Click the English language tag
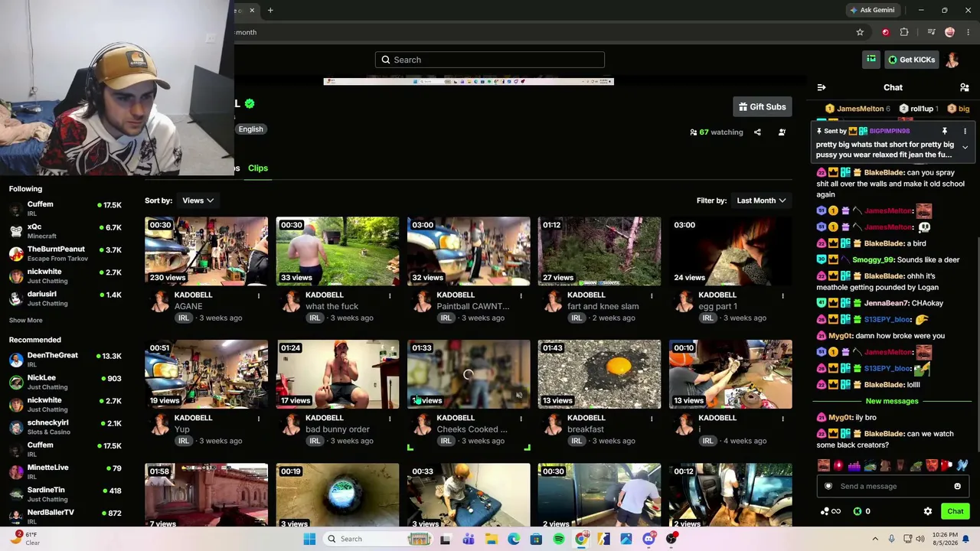Image resolution: width=980 pixels, height=551 pixels. [250, 129]
